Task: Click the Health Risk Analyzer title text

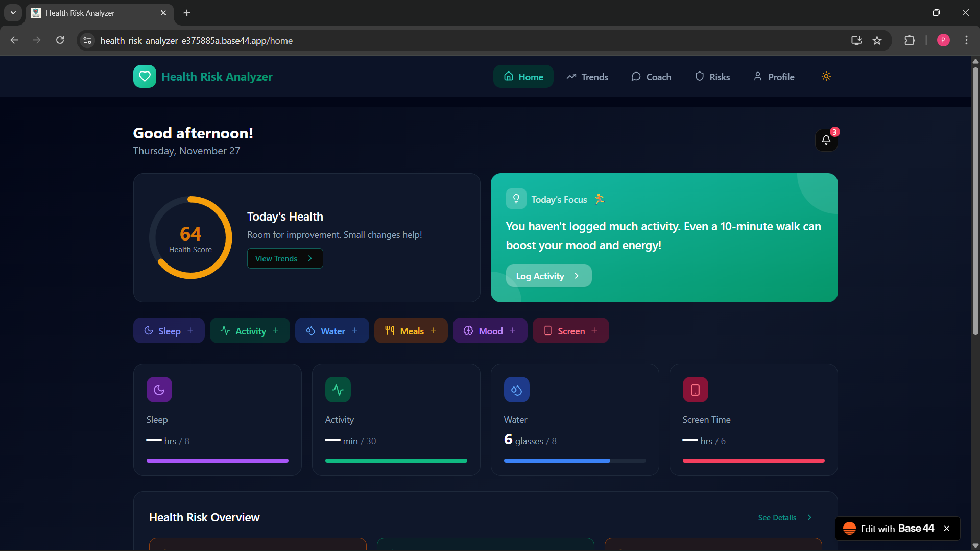Action: tap(217, 77)
